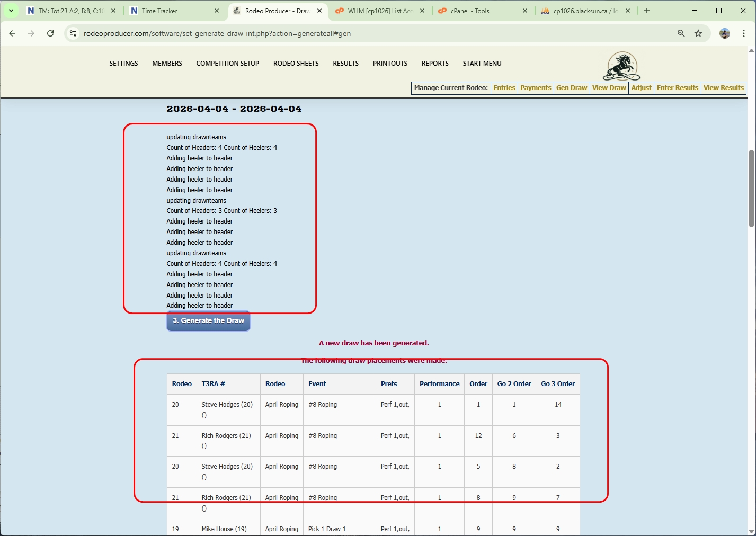Screen dimensions: 756x536
Task: Open the MEMBERS menu
Action: coord(167,64)
